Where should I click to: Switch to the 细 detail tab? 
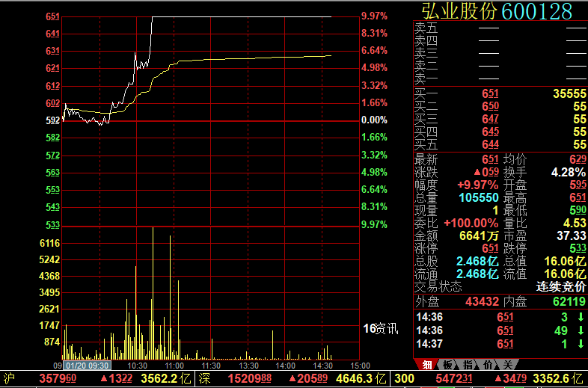[426, 365]
